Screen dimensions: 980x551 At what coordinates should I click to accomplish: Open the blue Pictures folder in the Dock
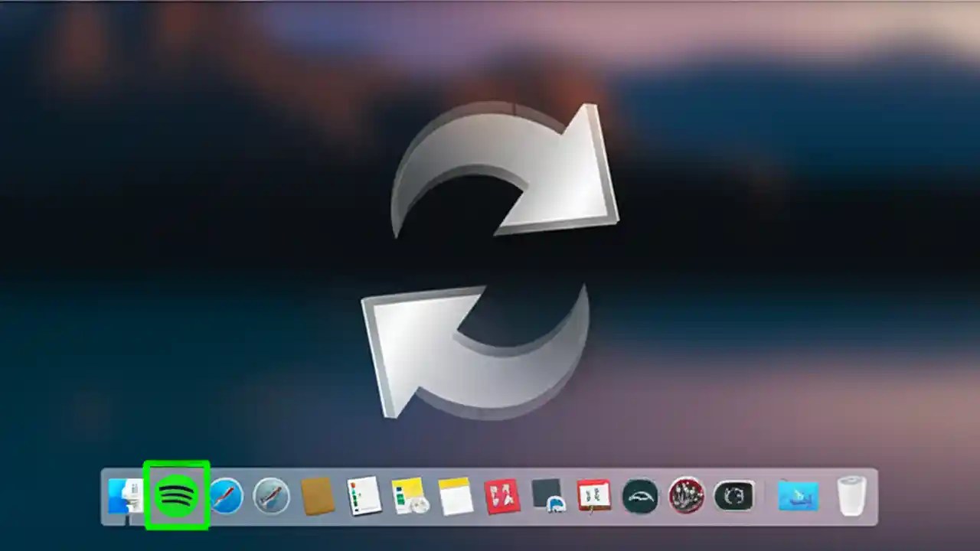coord(799,496)
